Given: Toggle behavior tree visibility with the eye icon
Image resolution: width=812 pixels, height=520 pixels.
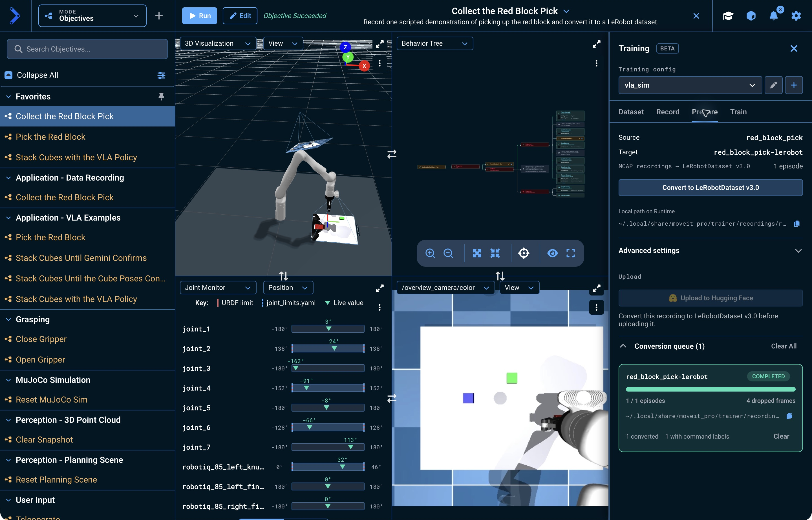Looking at the screenshot, I should [x=553, y=253].
